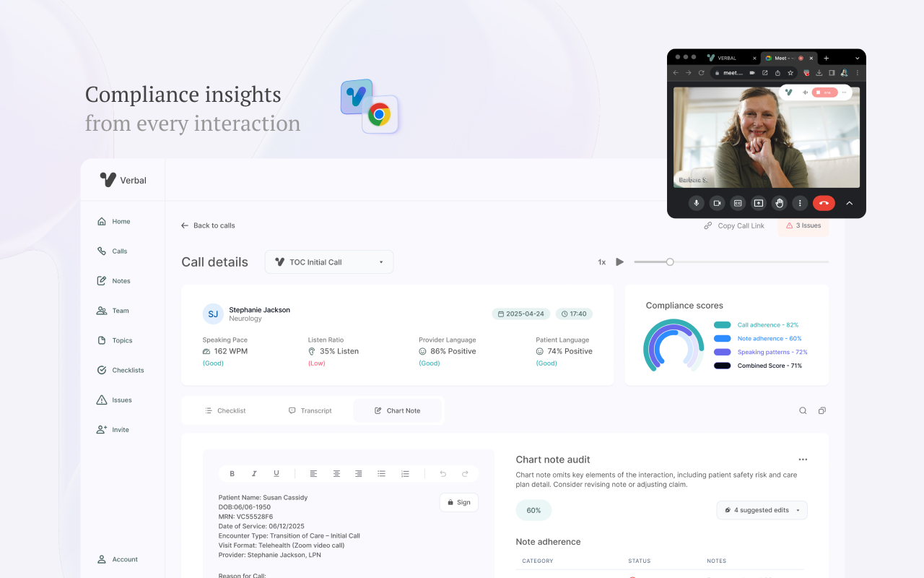Close the Meet browser tab

pyautogui.click(x=811, y=58)
